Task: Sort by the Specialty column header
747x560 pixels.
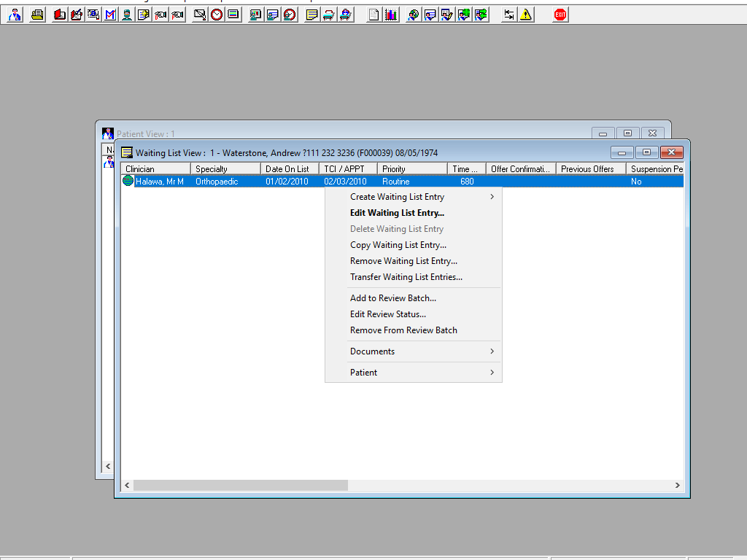Action: 225,169
